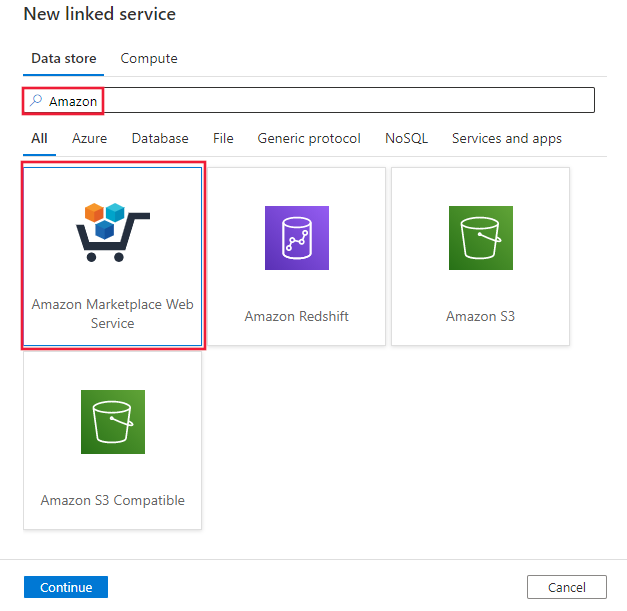The image size is (627, 611).
Task: Filter by the NoSQL category
Action: [406, 138]
